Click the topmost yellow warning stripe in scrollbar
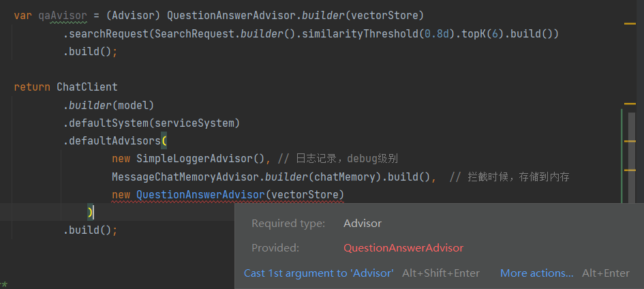The image size is (644, 289). coord(630,24)
